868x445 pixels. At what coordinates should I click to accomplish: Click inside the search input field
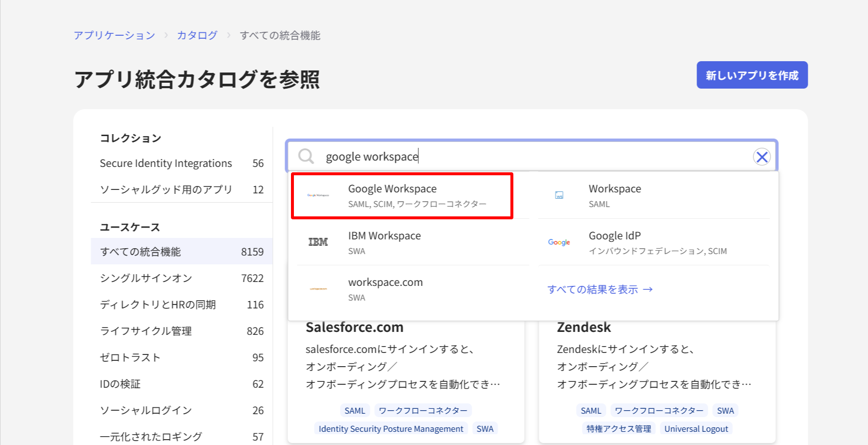coord(490,156)
